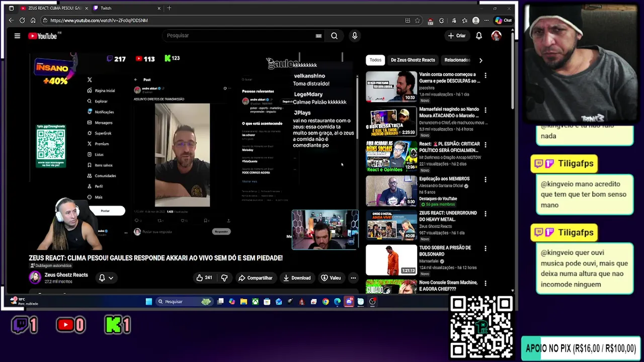
Task: Open browser home page
Action: [x=33, y=20]
